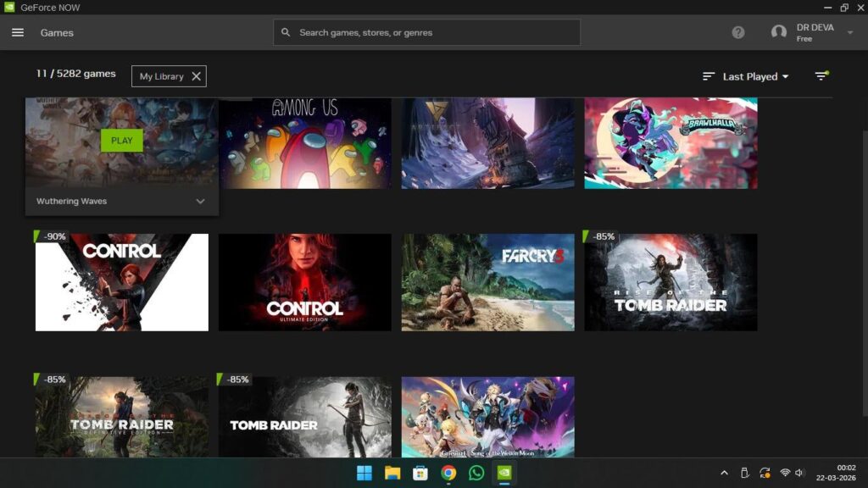Click the -90% discount badge on Control
Image resolution: width=868 pixels, height=488 pixels.
click(x=51, y=236)
